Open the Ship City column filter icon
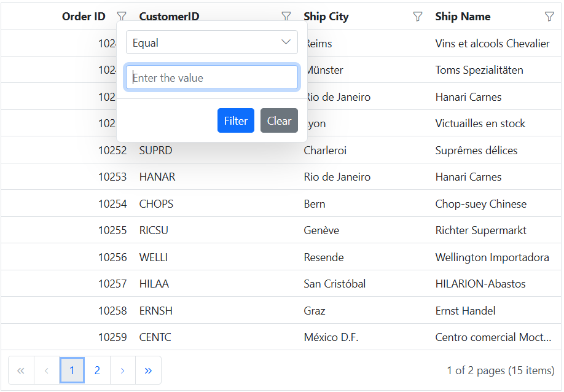The width and height of the screenshot is (564, 392). pos(418,16)
